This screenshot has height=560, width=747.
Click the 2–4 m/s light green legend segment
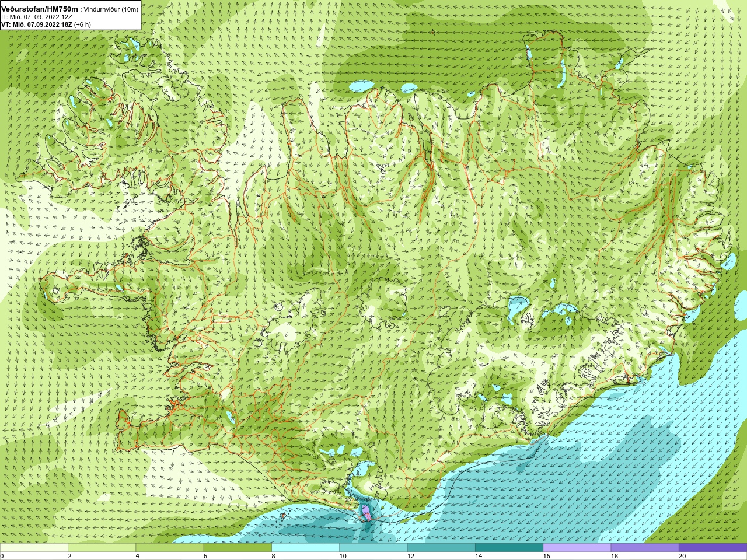(102, 548)
